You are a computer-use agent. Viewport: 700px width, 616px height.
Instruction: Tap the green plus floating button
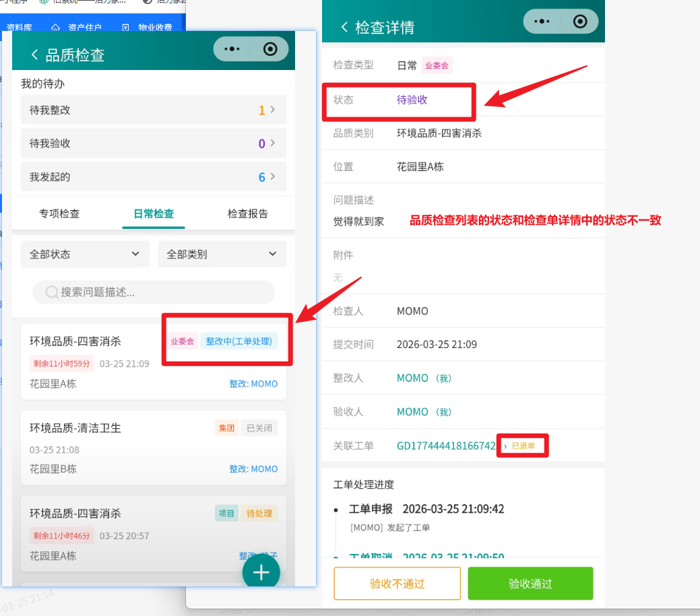pos(261,572)
